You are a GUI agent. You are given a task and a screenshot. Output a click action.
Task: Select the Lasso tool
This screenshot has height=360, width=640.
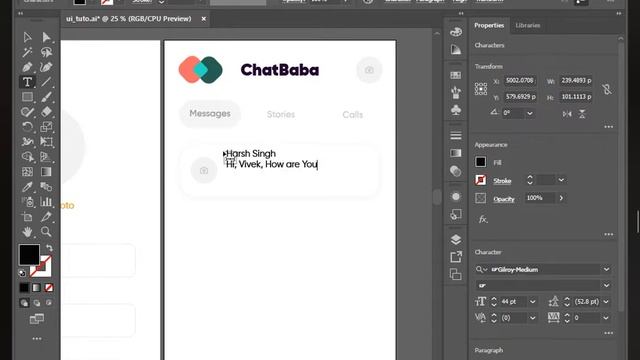tap(46, 52)
